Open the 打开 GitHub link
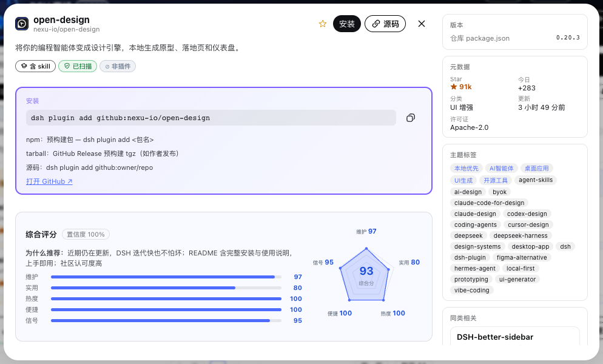 point(49,181)
